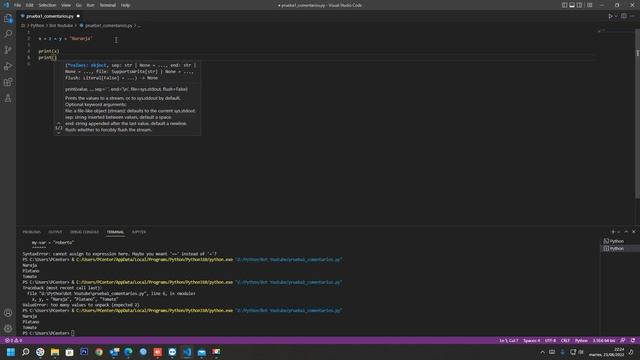This screenshot has width=640, height=360.
Task: Open notifications bell in status bar
Action: 633,340
